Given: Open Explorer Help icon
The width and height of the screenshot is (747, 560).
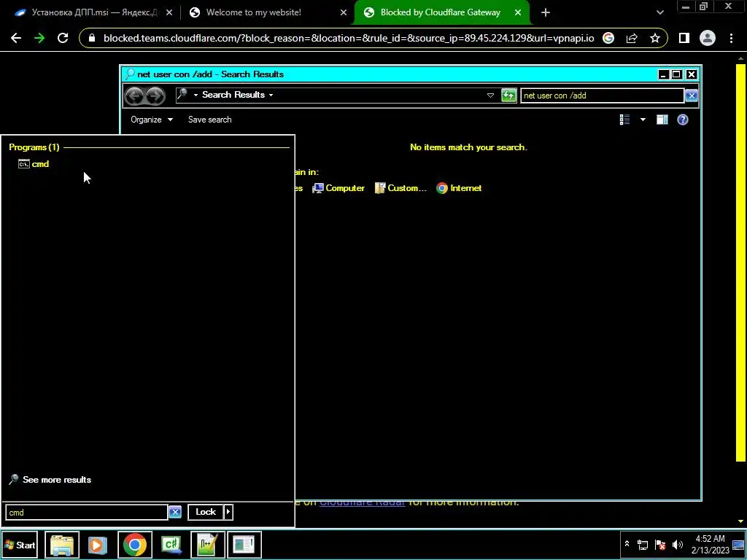Looking at the screenshot, I should (x=683, y=120).
